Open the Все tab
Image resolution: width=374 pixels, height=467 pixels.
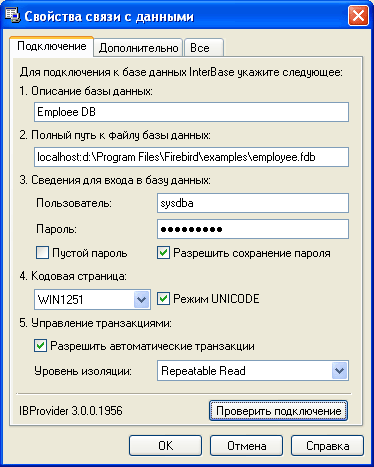[203, 48]
